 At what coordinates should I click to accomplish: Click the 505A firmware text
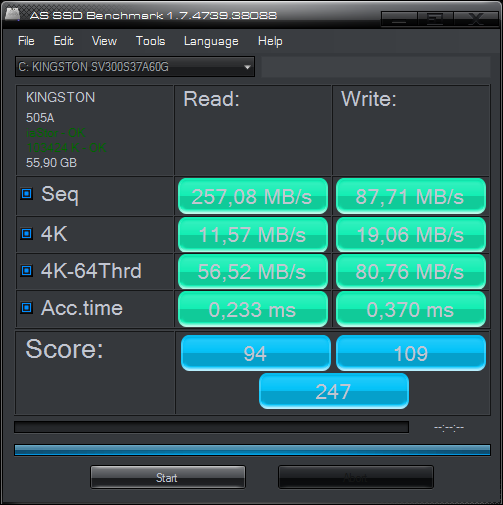40,118
